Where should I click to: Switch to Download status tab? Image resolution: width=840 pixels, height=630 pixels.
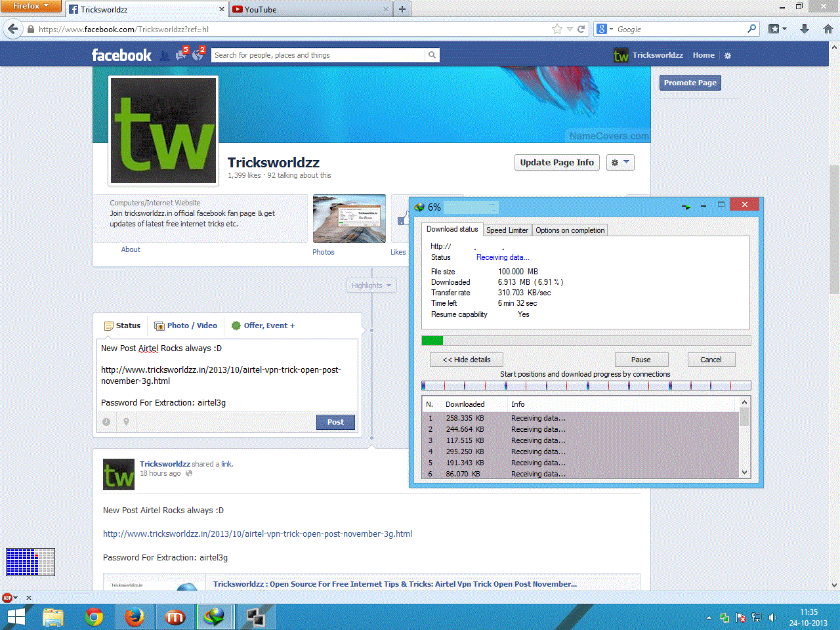[x=452, y=229]
